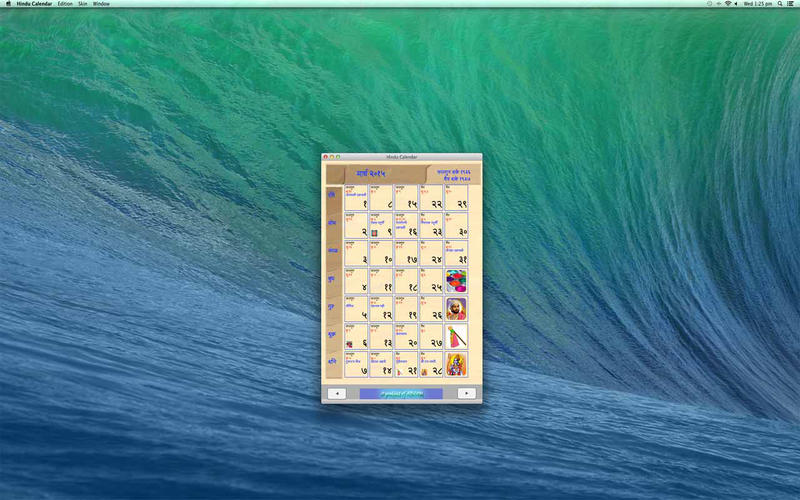The image size is (800, 500).
Task: Select date 20 (२०) cell
Action: tap(406, 336)
